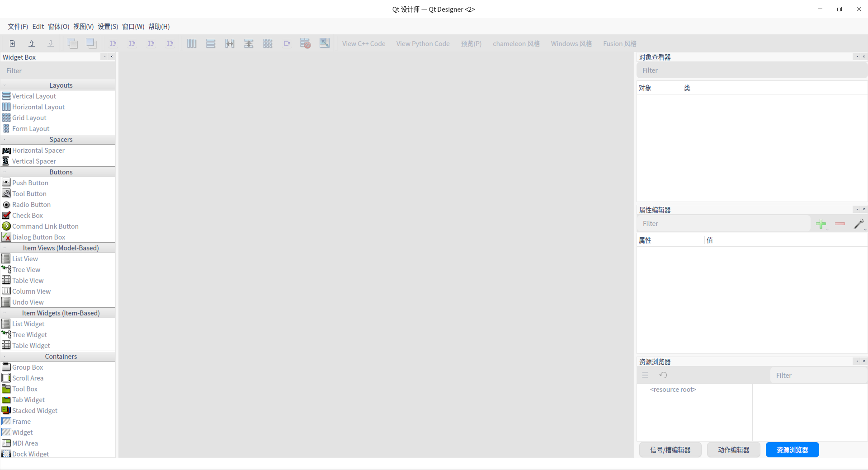Screen dimensions: 868x470
Task: Switch to the 动作编辑器 tab
Action: tap(733, 450)
